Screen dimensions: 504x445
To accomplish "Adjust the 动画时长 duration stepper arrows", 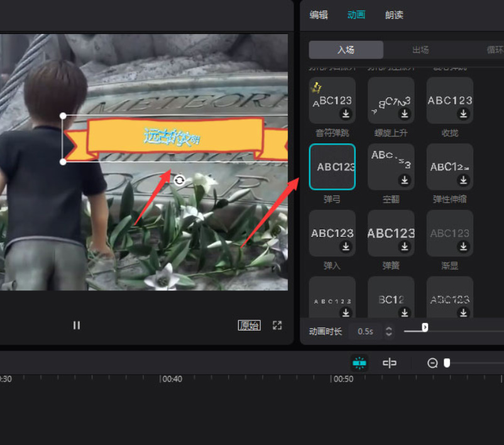I will 389,331.
